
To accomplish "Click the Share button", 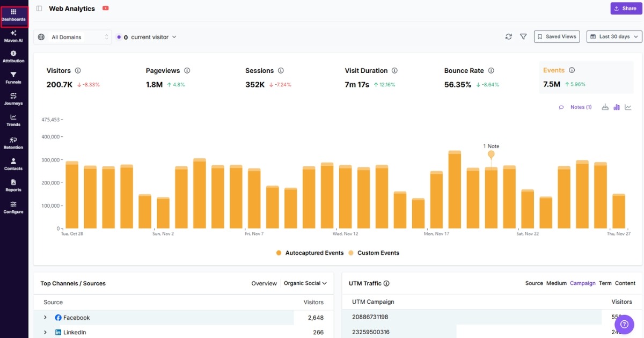I will pyautogui.click(x=625, y=8).
